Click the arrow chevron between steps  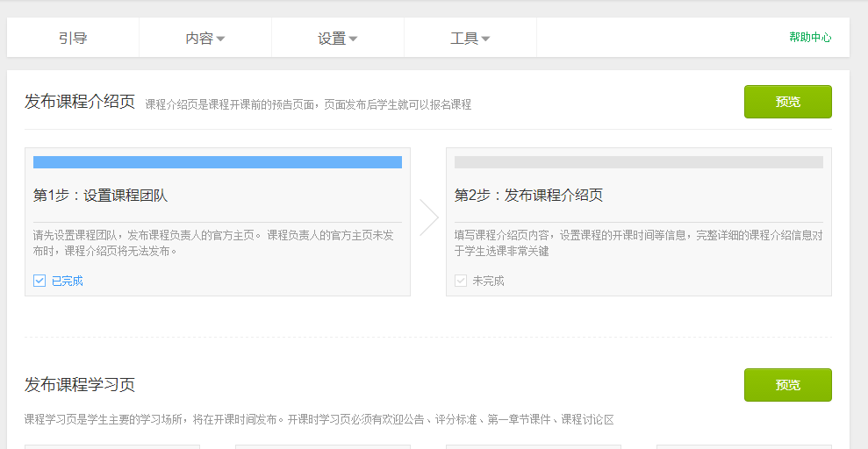click(429, 217)
